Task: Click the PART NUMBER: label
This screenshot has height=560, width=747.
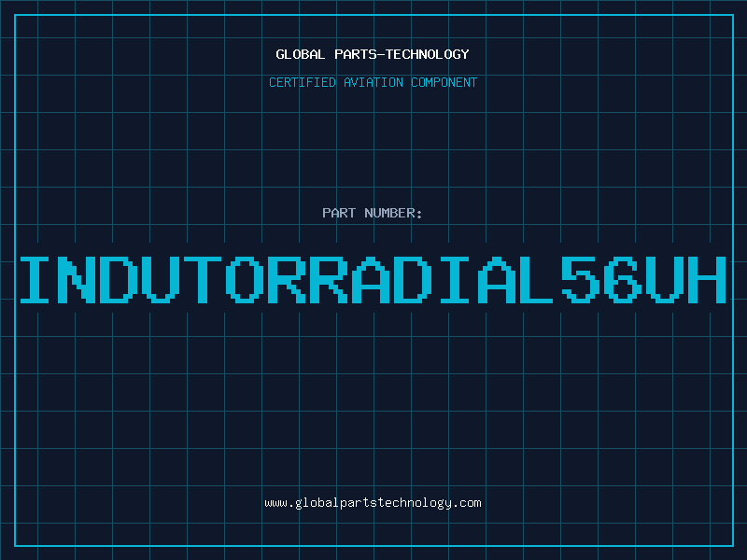Action: (x=373, y=213)
